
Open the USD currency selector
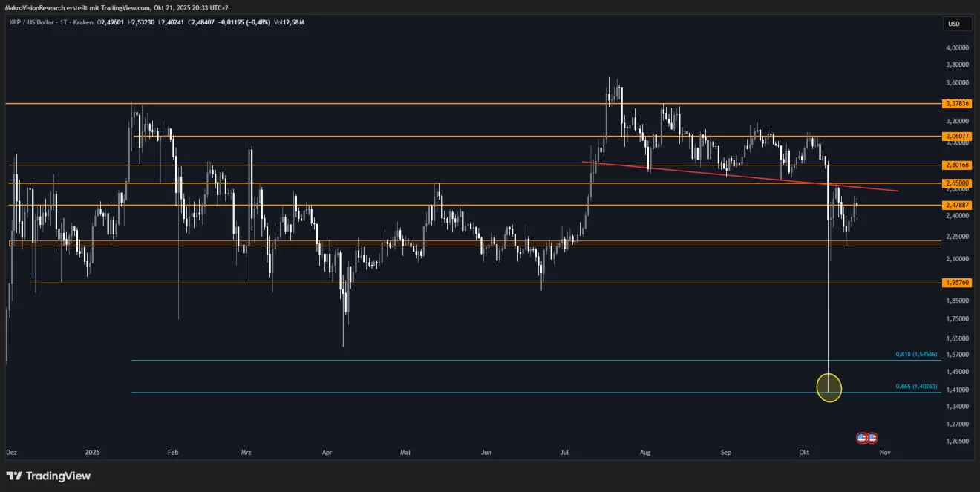point(954,24)
